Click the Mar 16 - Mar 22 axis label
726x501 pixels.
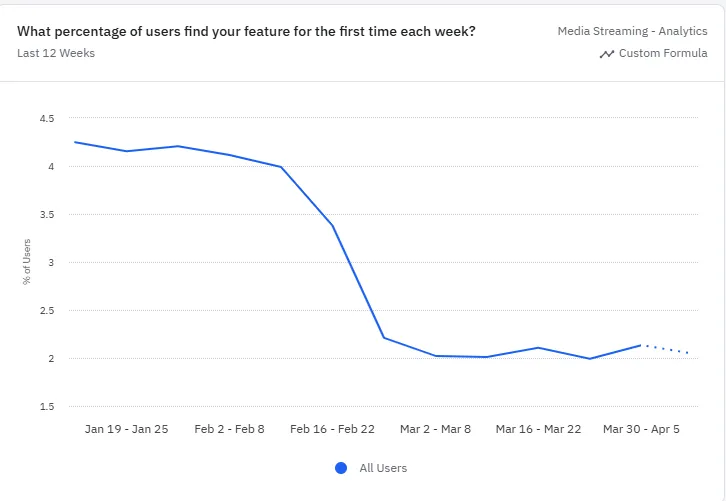(x=538, y=429)
